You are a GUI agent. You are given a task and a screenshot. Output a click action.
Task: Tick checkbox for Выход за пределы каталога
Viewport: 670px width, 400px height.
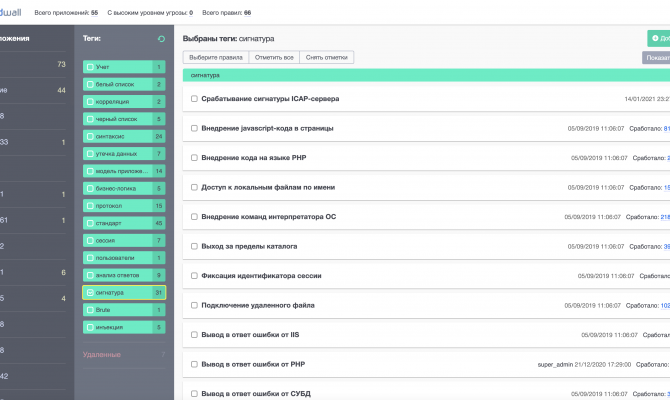coord(194,246)
